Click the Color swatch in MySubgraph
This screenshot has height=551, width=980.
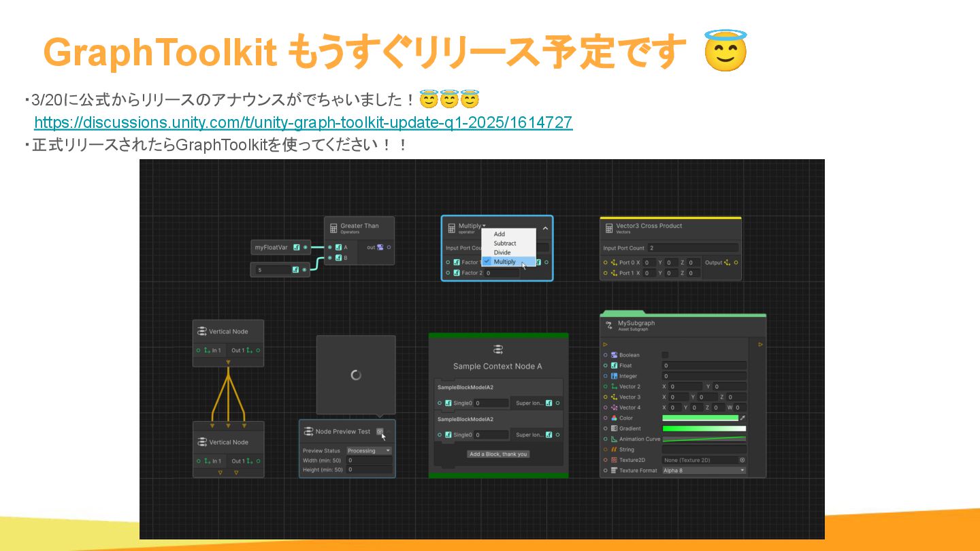click(x=700, y=418)
